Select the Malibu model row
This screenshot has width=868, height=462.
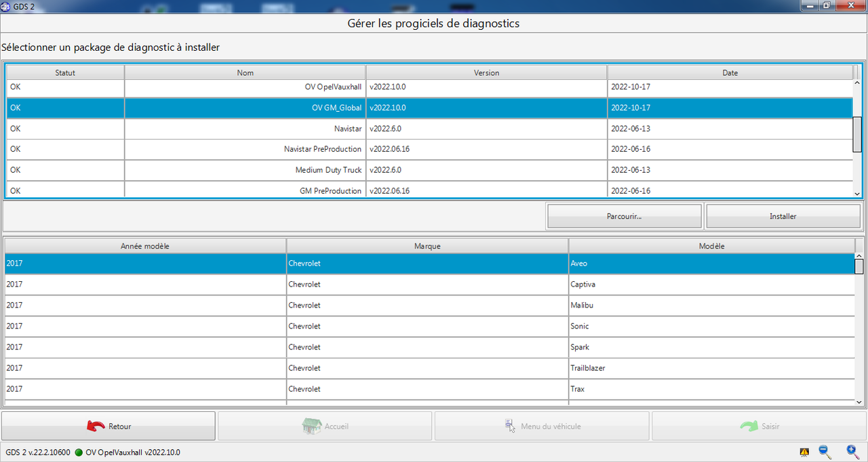point(429,306)
